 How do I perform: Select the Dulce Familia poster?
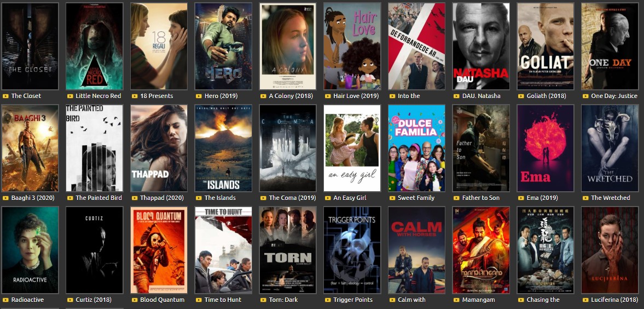pyautogui.click(x=416, y=148)
